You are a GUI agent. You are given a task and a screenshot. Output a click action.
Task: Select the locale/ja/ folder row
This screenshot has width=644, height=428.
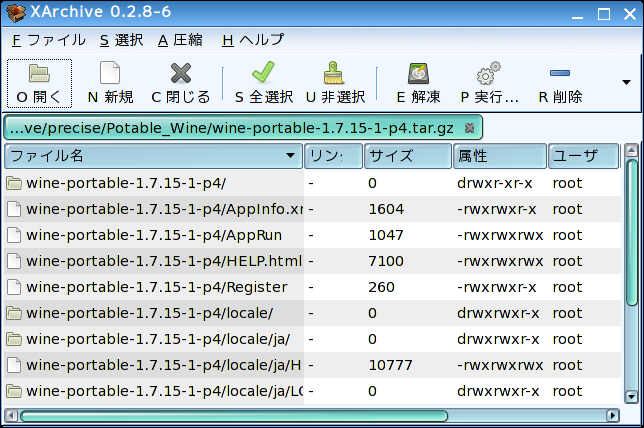pos(312,339)
